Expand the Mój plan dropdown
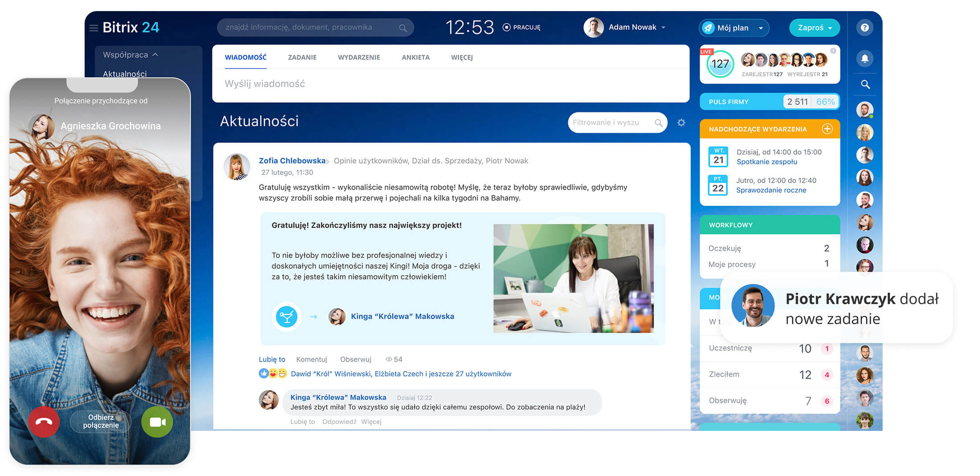This screenshot has height=476, width=980. point(733,28)
